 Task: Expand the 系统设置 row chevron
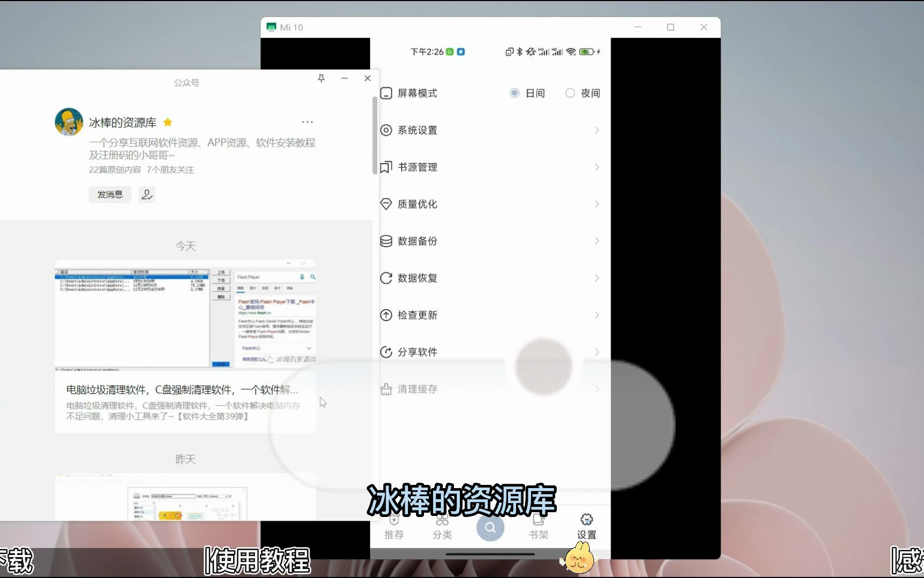pyautogui.click(x=597, y=130)
